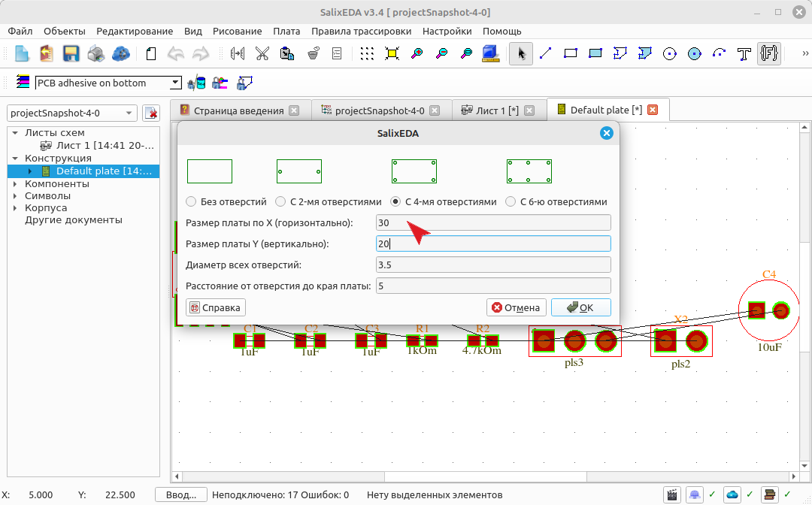Click the horizontal scrollbar of the canvas
Screen dimensions: 812x505
click(x=485, y=476)
